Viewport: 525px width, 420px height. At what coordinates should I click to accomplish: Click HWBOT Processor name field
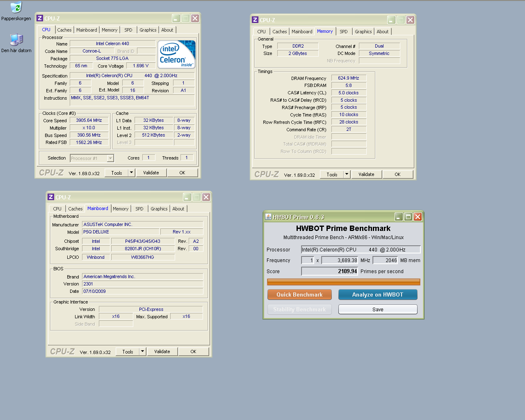click(x=361, y=249)
